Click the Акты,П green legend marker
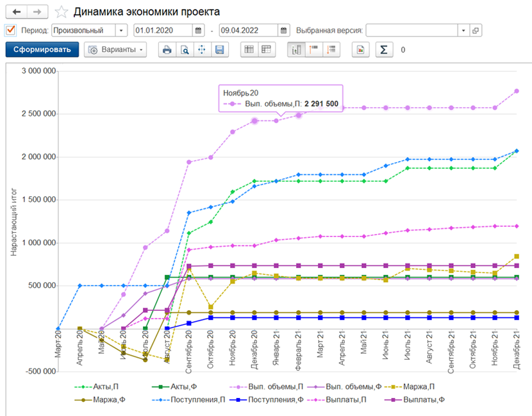532x416 pixels. pos(83,387)
